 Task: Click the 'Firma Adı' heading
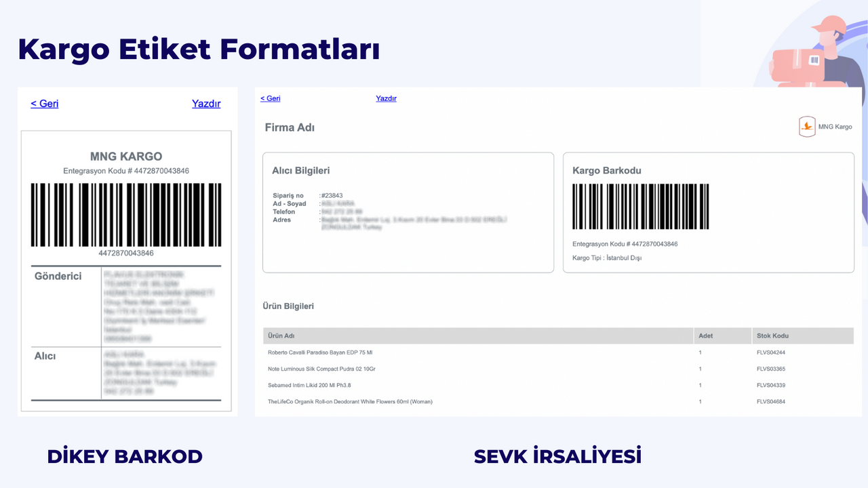tap(290, 127)
